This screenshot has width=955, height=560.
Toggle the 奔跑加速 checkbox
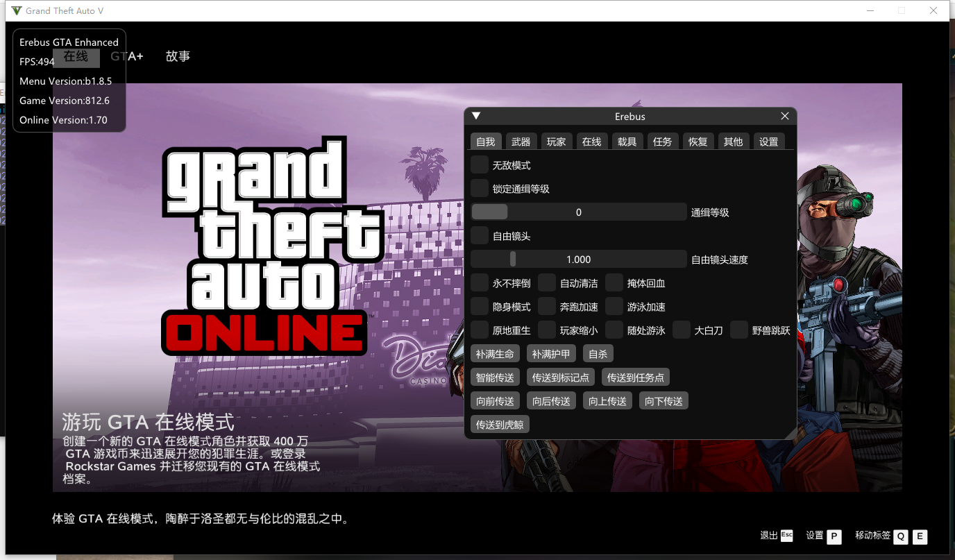pyautogui.click(x=547, y=306)
